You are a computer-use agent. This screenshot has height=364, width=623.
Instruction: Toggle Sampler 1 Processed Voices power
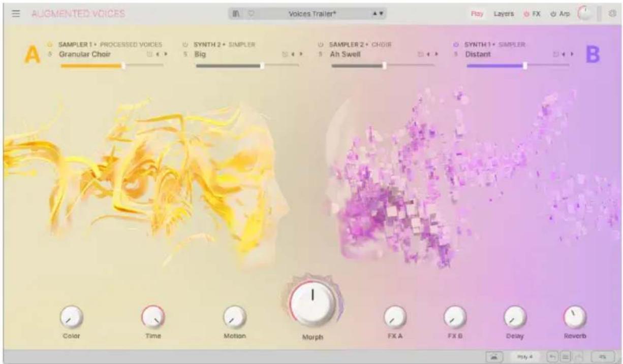coord(50,45)
